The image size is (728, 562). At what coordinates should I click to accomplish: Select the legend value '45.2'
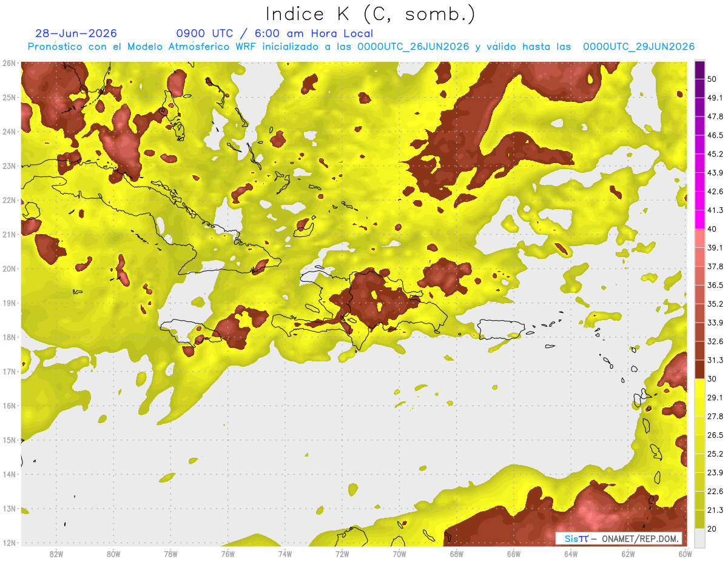(715, 154)
